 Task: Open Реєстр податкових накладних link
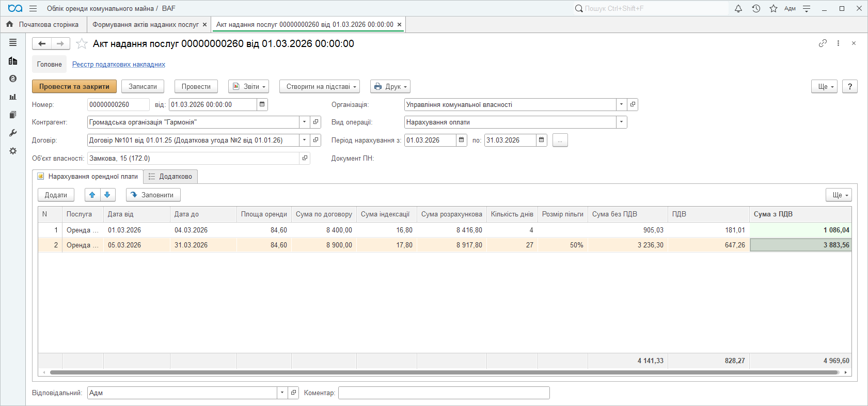(119, 65)
